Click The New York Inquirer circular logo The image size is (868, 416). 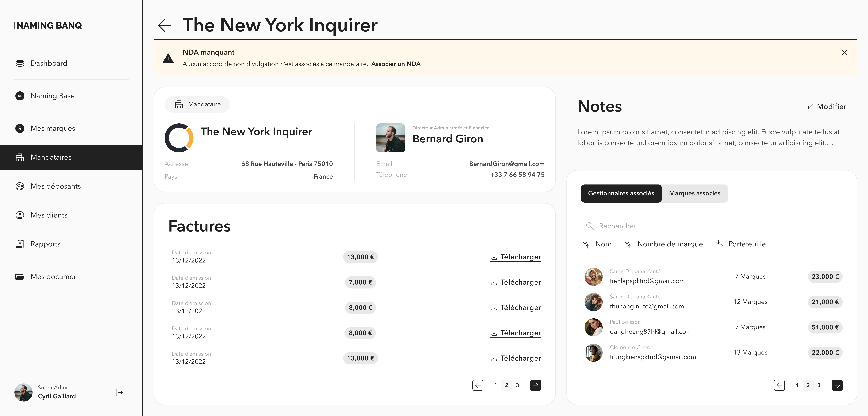(179, 138)
